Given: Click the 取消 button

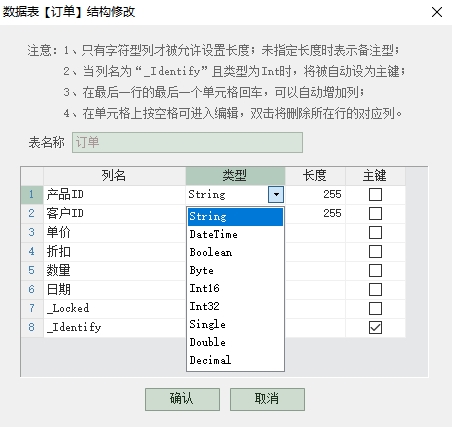Looking at the screenshot, I should click(x=267, y=399).
